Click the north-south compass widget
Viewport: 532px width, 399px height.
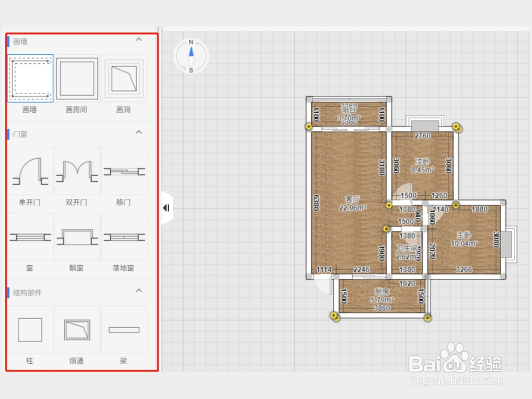tap(191, 56)
